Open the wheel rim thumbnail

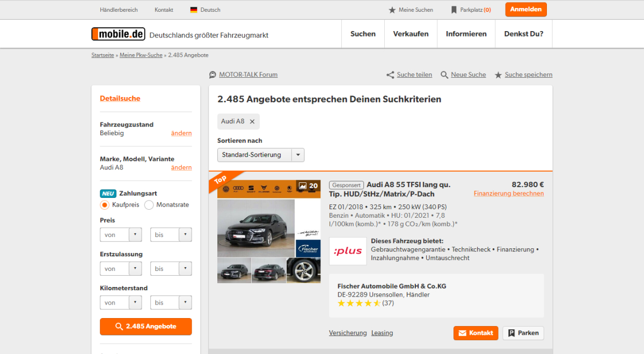pyautogui.click(x=304, y=270)
